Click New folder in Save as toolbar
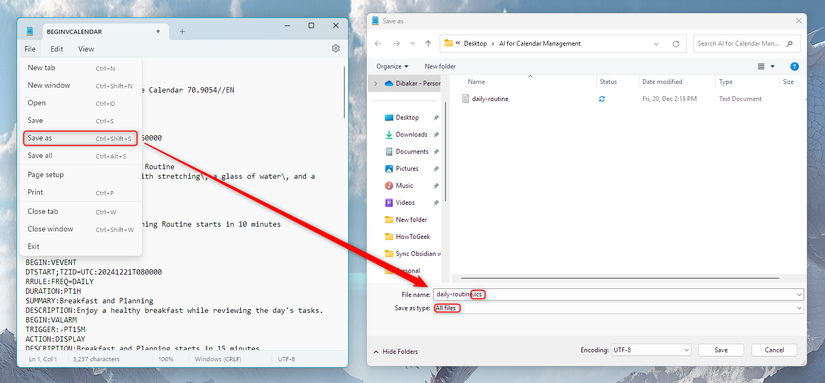This screenshot has width=825, height=383. (440, 66)
